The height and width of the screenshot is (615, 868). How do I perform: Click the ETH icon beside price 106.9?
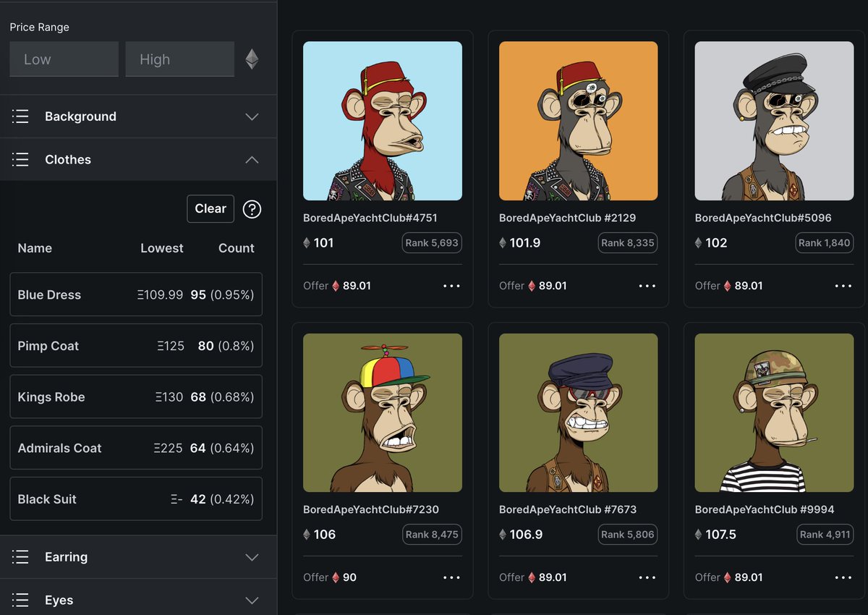pyautogui.click(x=503, y=535)
